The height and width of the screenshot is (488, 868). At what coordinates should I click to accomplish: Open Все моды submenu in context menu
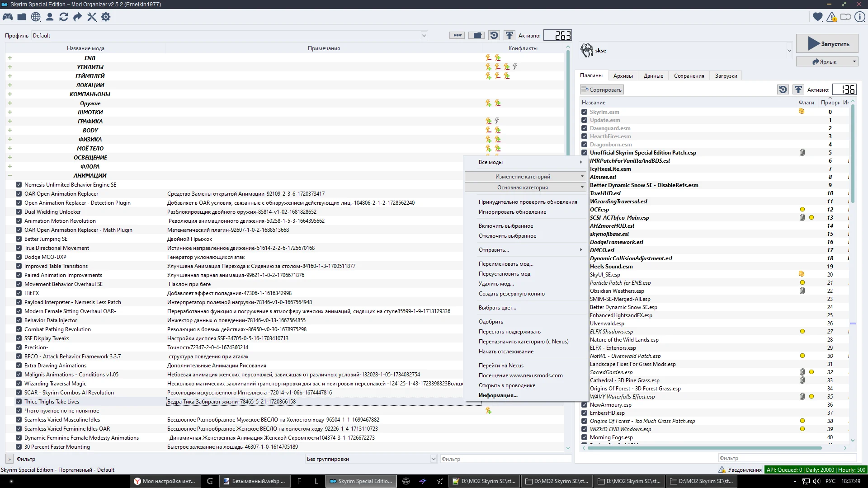coord(526,162)
